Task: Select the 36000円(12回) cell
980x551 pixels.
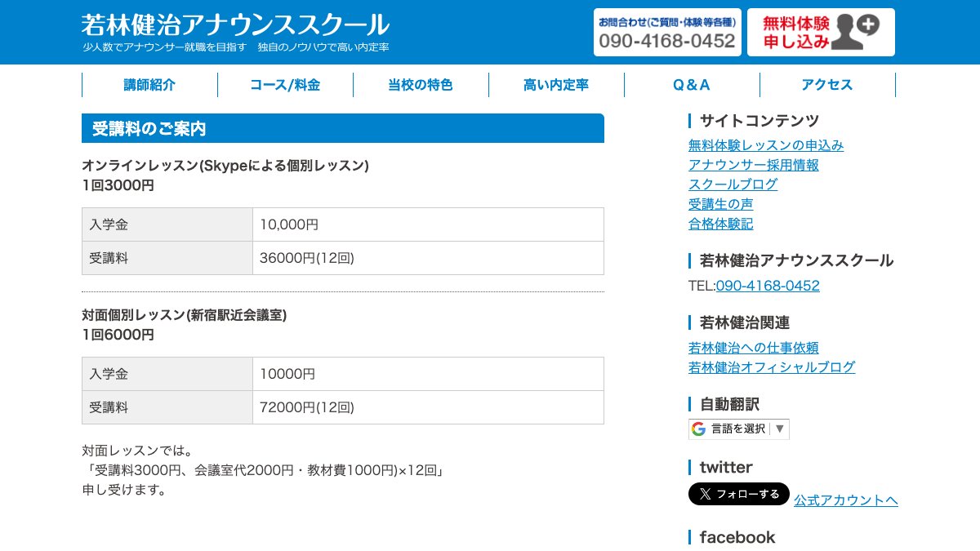Action: click(x=429, y=258)
